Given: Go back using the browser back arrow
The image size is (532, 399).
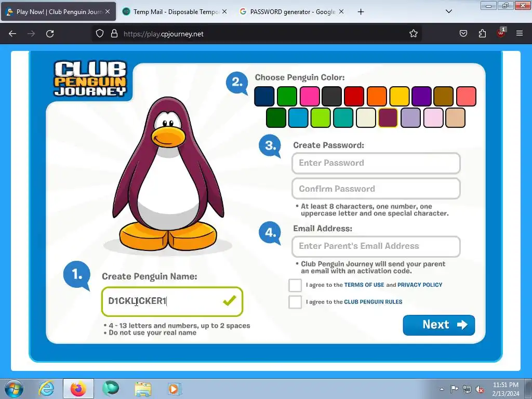Looking at the screenshot, I should click(12, 34).
